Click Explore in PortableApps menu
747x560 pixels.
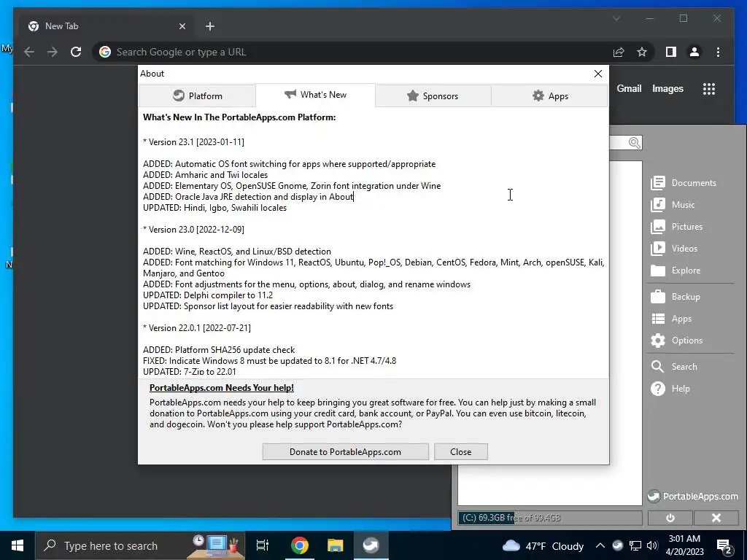coord(676,271)
